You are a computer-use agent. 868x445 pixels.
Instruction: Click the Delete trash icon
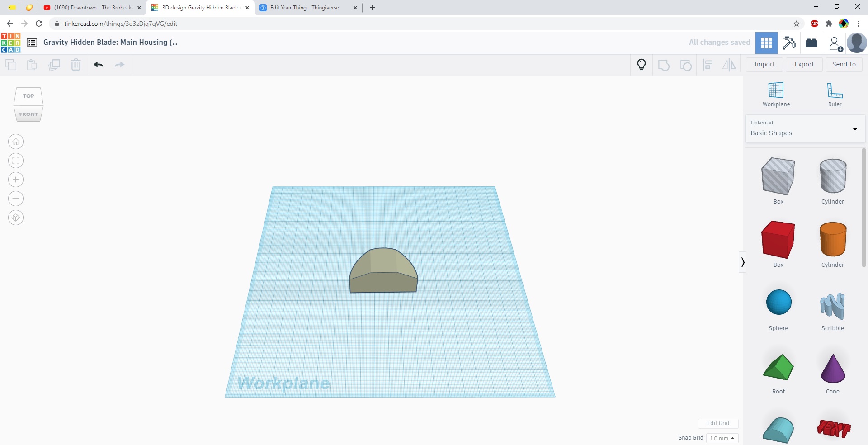pyautogui.click(x=76, y=65)
